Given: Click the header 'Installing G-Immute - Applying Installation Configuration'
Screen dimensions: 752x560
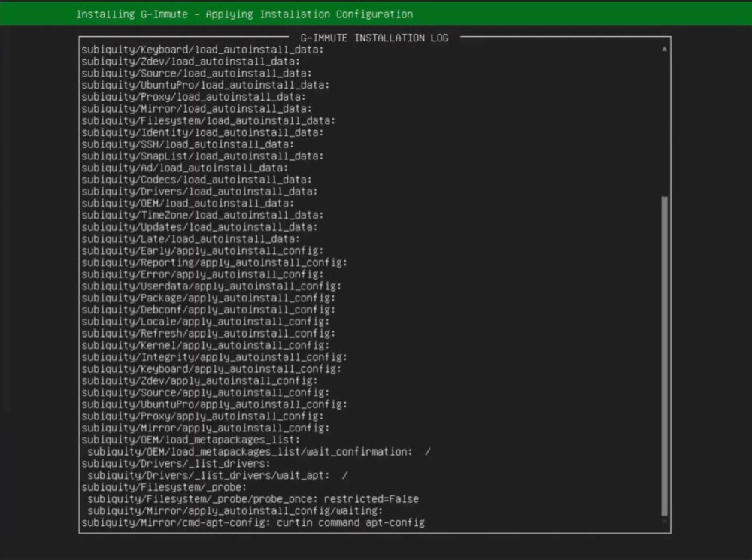Looking at the screenshot, I should (x=244, y=14).
